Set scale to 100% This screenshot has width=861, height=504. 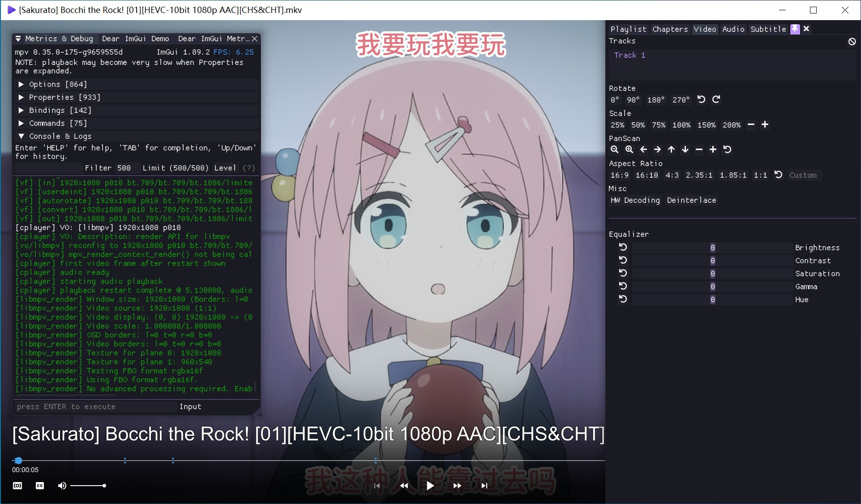tap(681, 125)
